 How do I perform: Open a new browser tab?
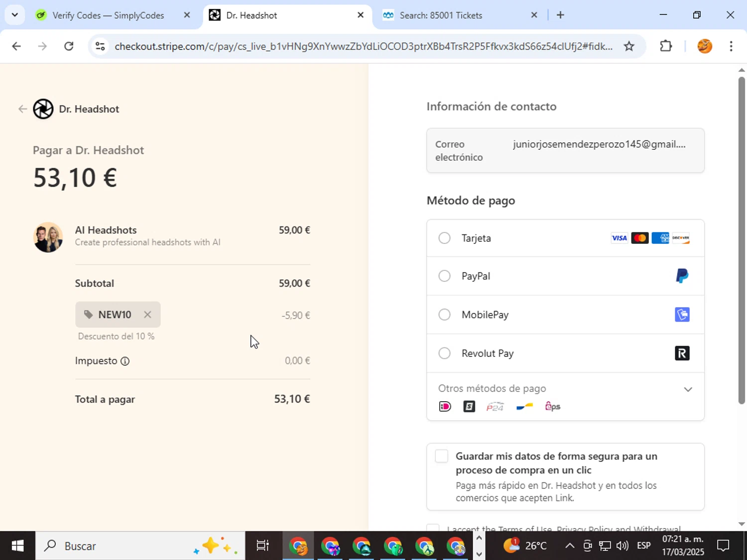tap(560, 15)
